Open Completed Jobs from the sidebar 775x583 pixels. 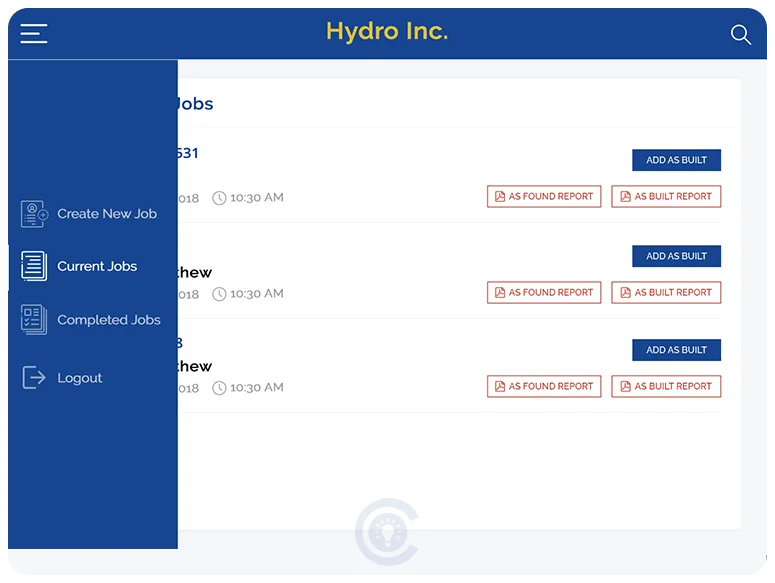click(x=108, y=320)
